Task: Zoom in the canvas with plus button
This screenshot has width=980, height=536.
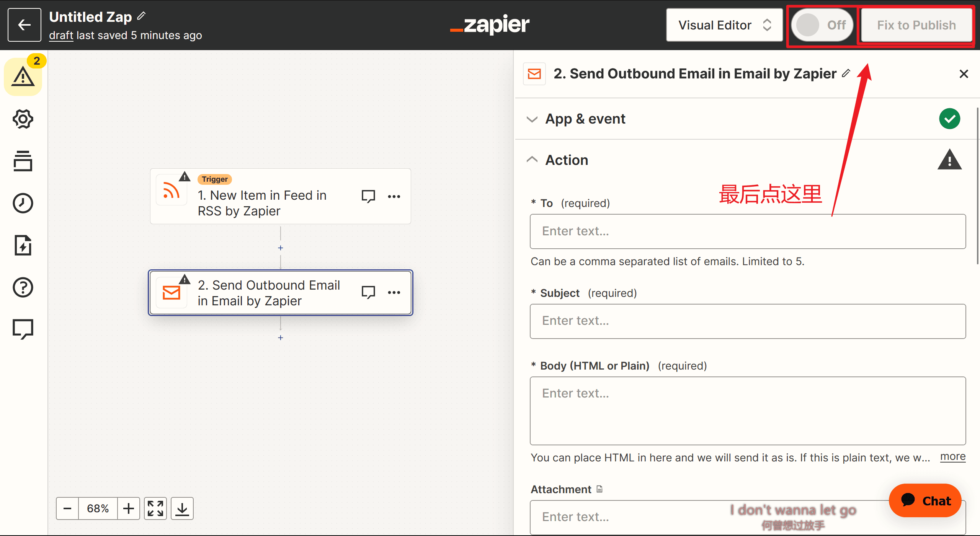Action: click(129, 508)
